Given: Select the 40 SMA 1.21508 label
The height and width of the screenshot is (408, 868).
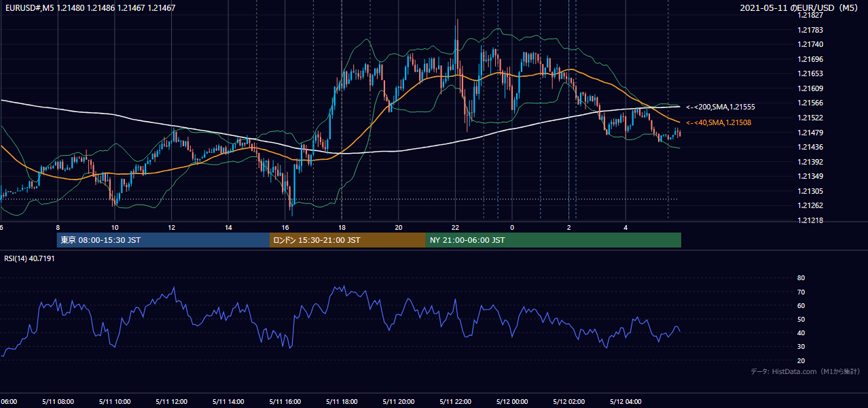Looking at the screenshot, I should point(720,122).
